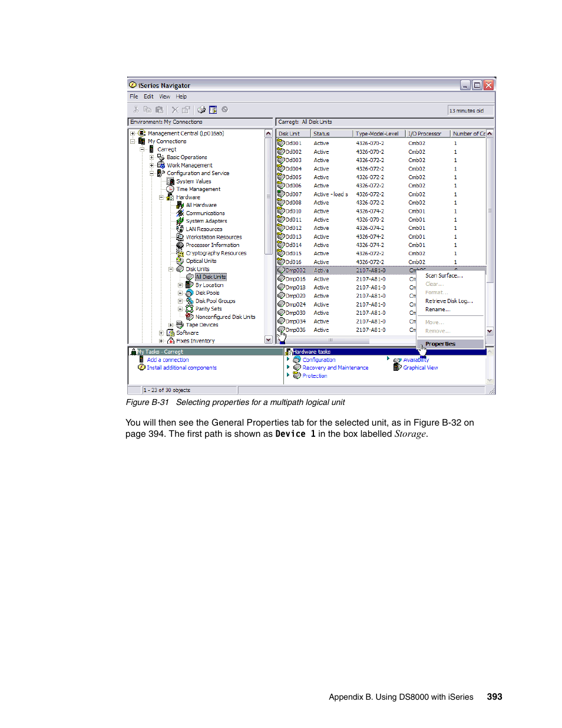
Task: Click the Time Management clock icon
Action: [x=170, y=189]
